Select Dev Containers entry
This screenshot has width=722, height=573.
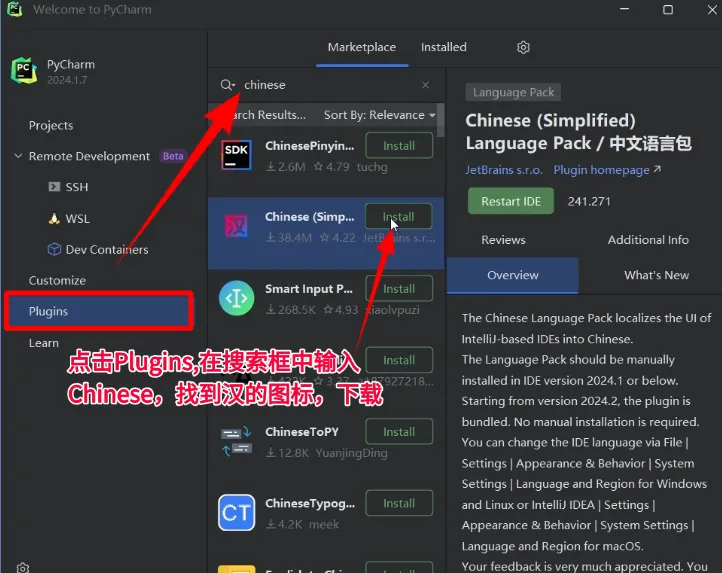pos(107,249)
